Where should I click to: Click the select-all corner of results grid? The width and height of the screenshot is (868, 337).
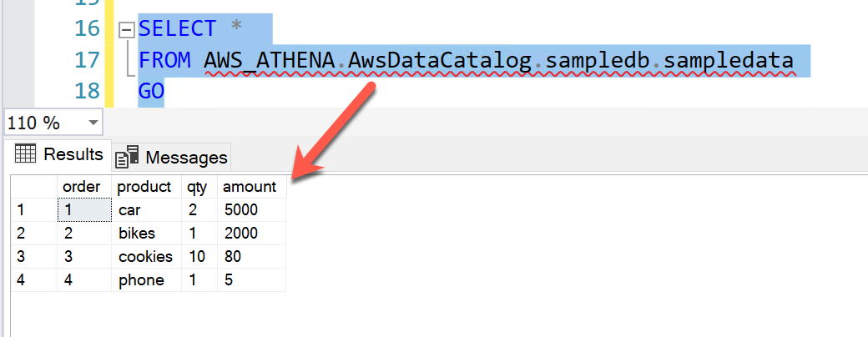coord(33,187)
